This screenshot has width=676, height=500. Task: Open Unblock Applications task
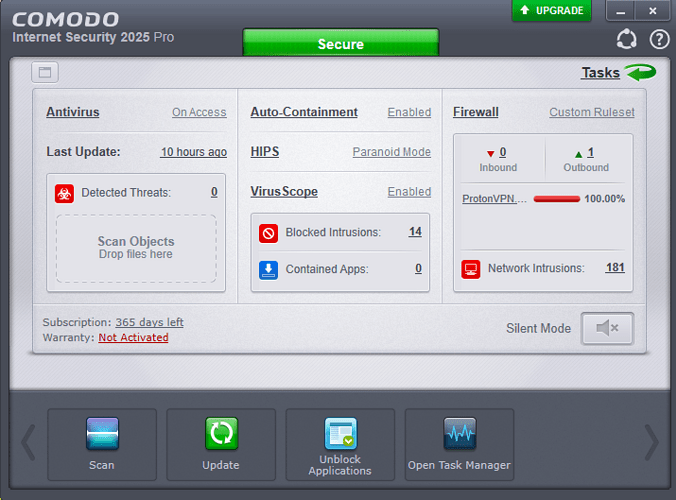click(x=340, y=444)
